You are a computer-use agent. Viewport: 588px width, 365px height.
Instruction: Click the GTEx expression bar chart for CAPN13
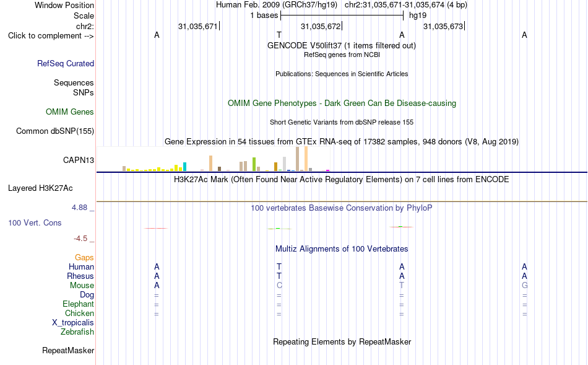pyautogui.click(x=213, y=159)
